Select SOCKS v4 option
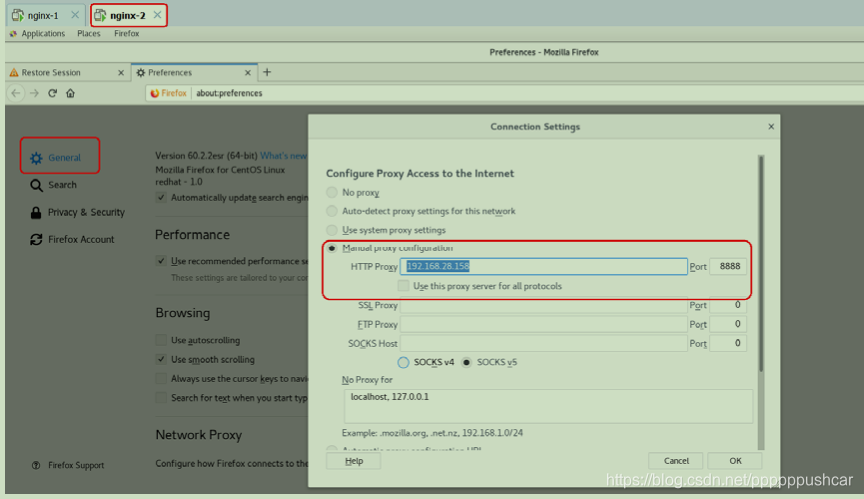The width and height of the screenshot is (864, 499). coord(403,362)
